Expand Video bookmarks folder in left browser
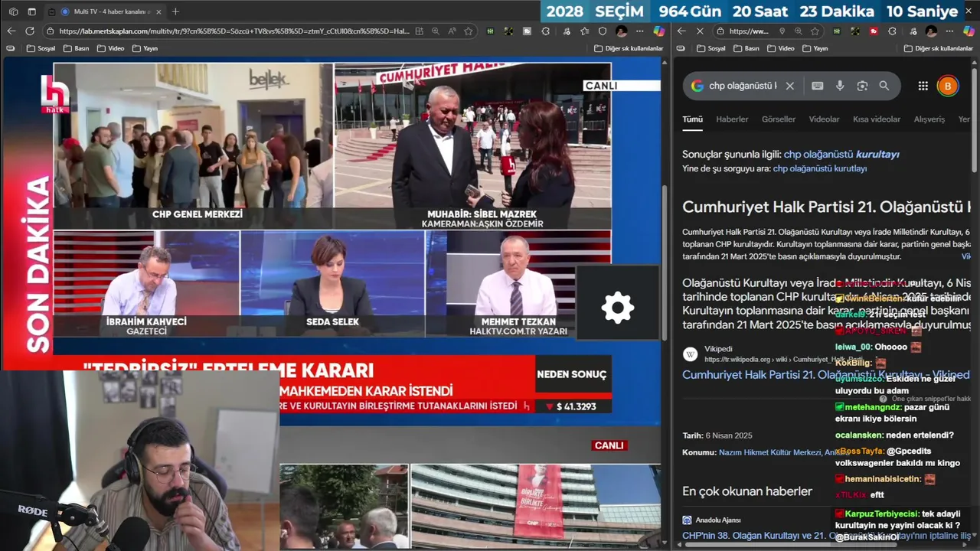Viewport: 980px width, 551px height. (x=110, y=48)
